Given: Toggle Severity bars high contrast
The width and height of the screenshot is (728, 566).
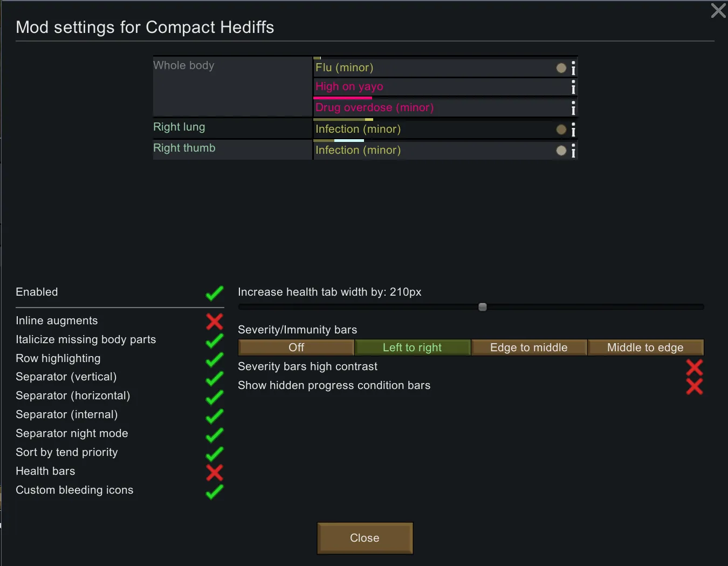Looking at the screenshot, I should point(694,367).
